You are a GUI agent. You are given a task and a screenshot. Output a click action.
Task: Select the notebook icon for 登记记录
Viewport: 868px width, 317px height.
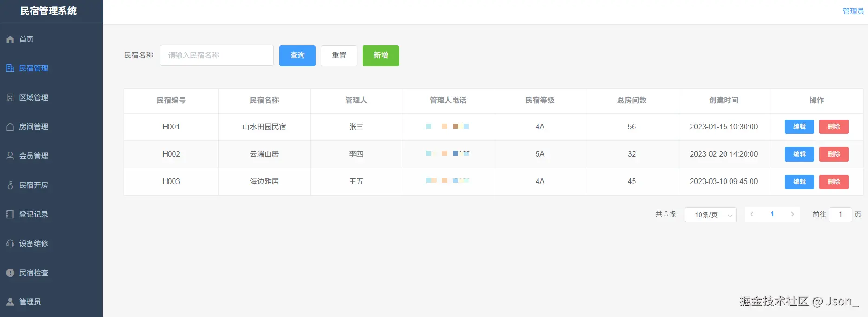point(10,215)
